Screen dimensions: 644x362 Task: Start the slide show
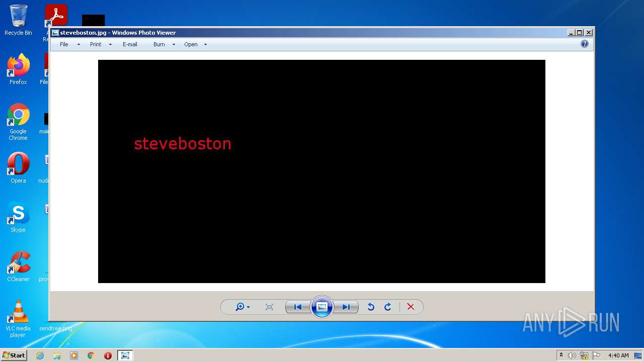(322, 307)
